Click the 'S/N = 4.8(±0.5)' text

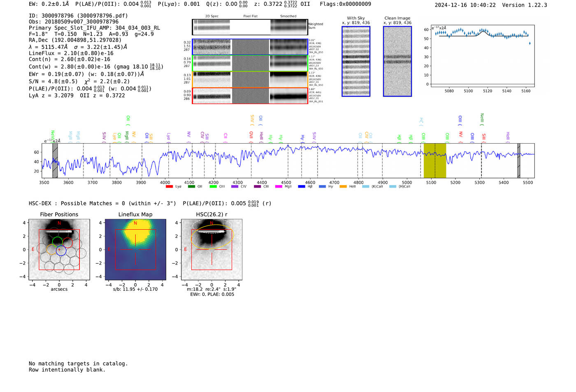pyautogui.click(x=53, y=81)
